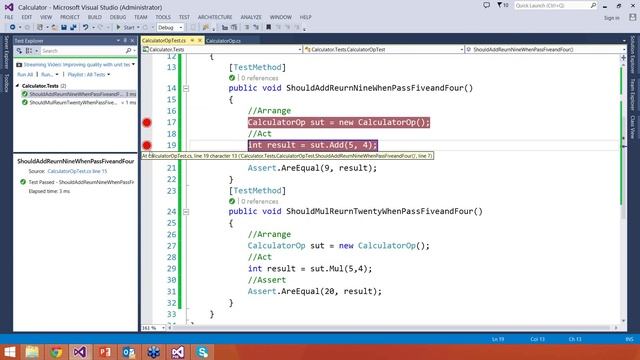Click the Bookmark icon in the toolbar
This screenshot has width=640, height=360.
269,27
